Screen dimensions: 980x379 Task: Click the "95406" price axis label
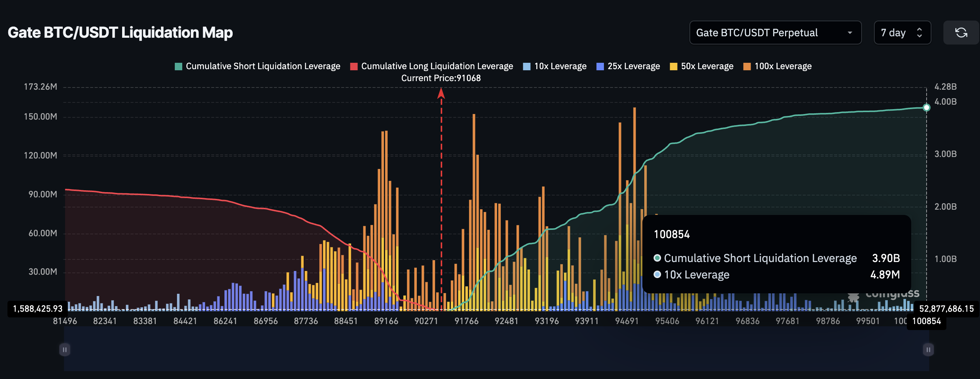click(x=667, y=321)
